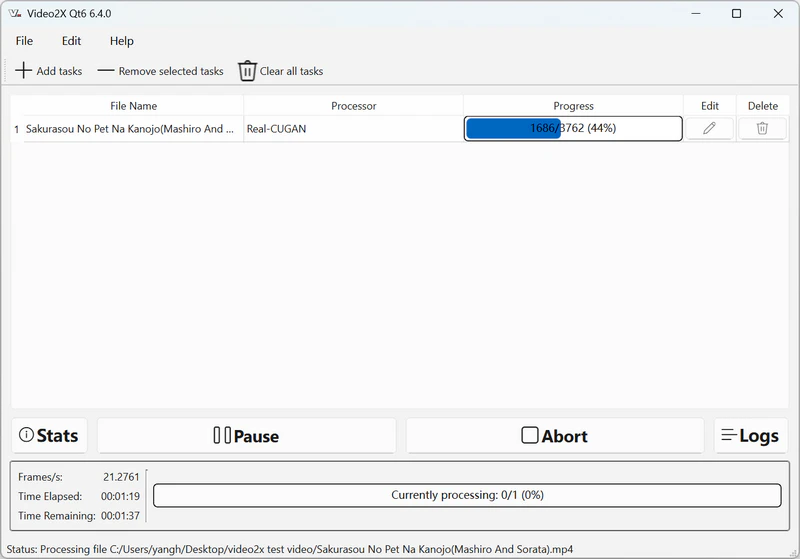Click the Video2X app icon in title bar

[x=15, y=14]
